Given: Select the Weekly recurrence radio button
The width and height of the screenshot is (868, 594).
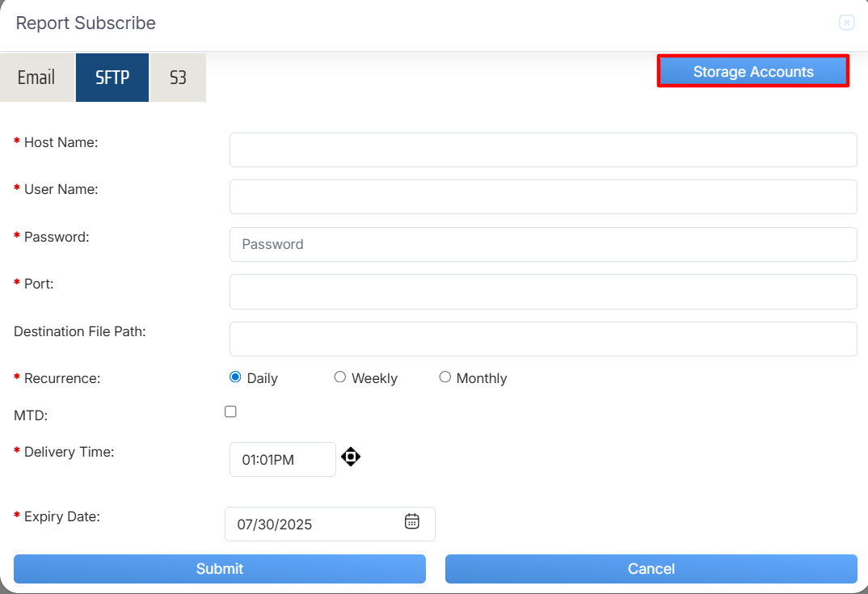Looking at the screenshot, I should 340,377.
